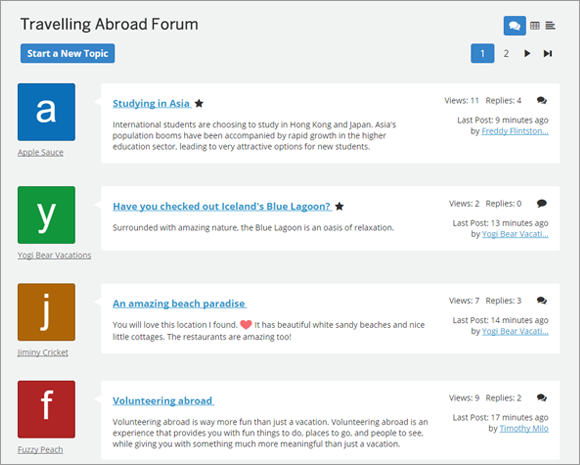
Task: Click star icon beside Studying in Asia
Action: pyautogui.click(x=199, y=104)
